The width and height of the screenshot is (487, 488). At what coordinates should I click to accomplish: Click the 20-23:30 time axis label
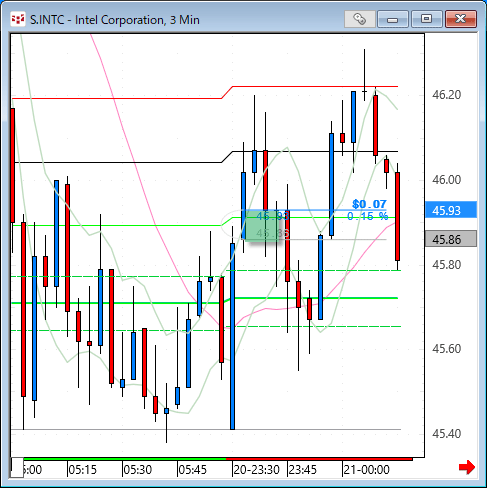tap(256, 470)
